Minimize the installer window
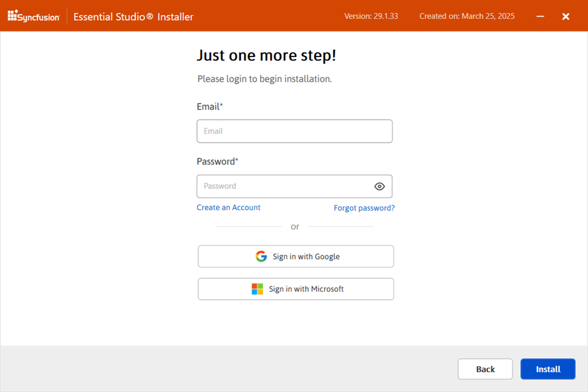588x392 pixels. coord(540,16)
